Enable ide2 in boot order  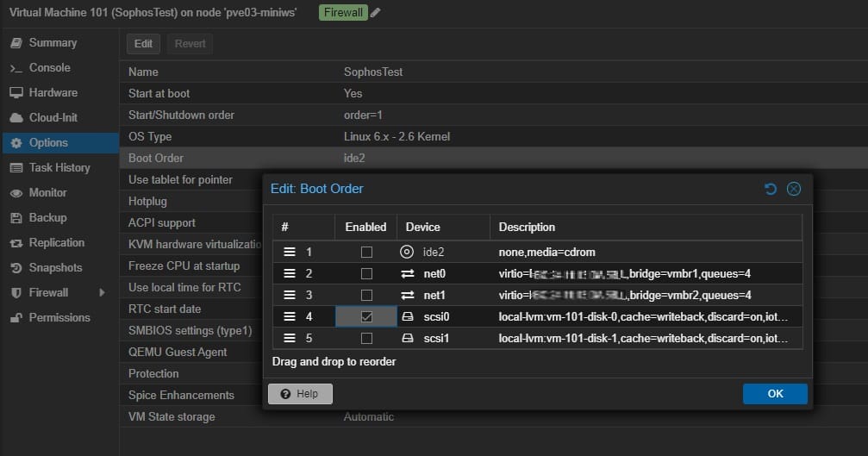pos(366,252)
